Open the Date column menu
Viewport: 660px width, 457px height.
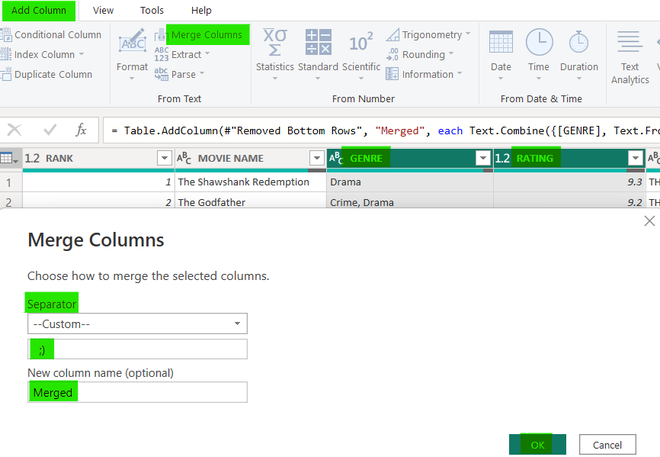click(501, 55)
